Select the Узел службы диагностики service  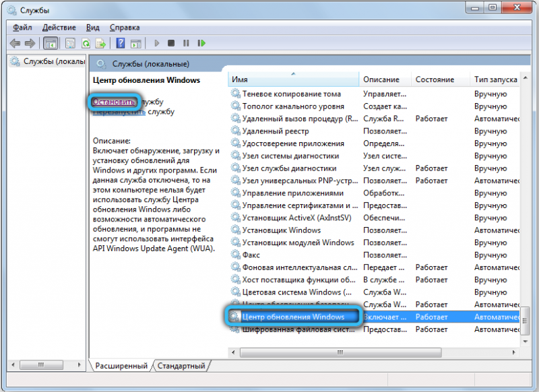[374, 168]
